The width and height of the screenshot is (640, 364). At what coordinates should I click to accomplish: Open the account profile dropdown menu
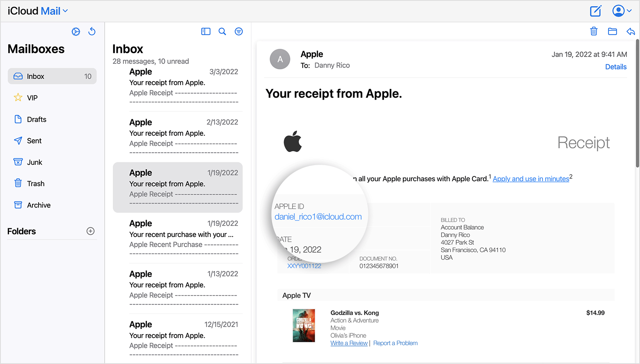coord(622,11)
